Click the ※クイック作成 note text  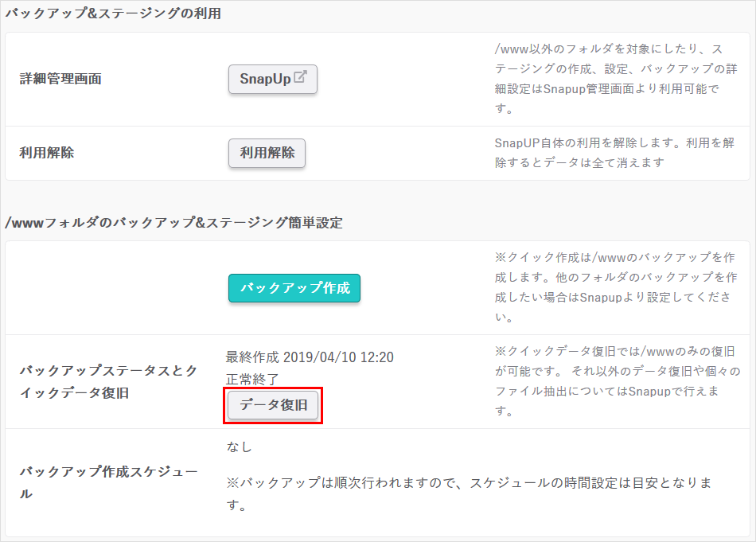click(614, 287)
